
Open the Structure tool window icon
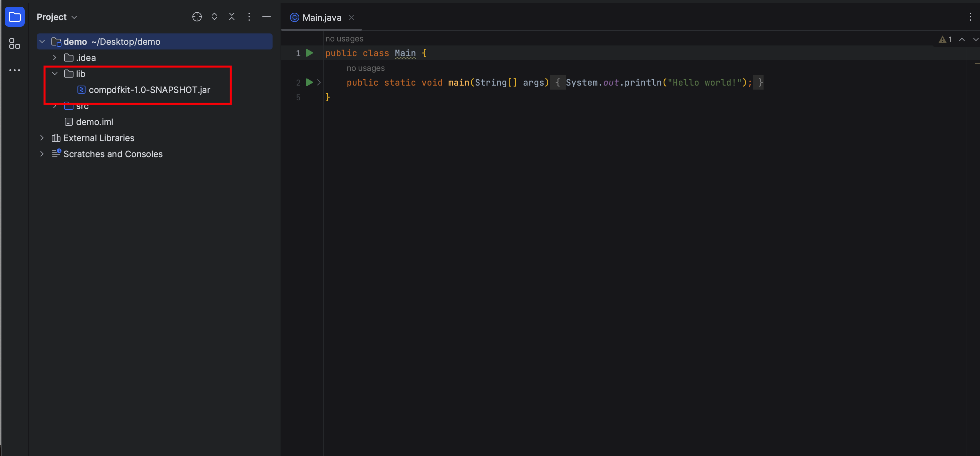pyautogui.click(x=14, y=43)
